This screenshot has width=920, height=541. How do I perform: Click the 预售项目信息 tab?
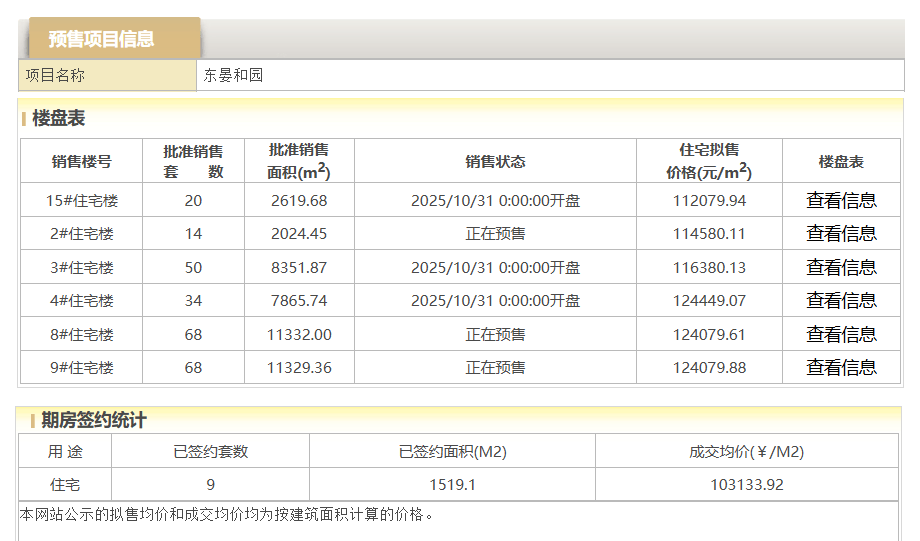(102, 39)
